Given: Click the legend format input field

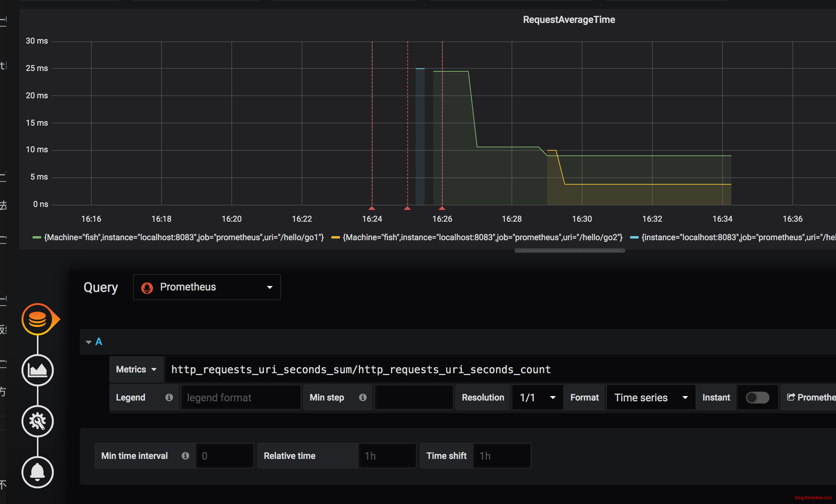Looking at the screenshot, I should 241,398.
